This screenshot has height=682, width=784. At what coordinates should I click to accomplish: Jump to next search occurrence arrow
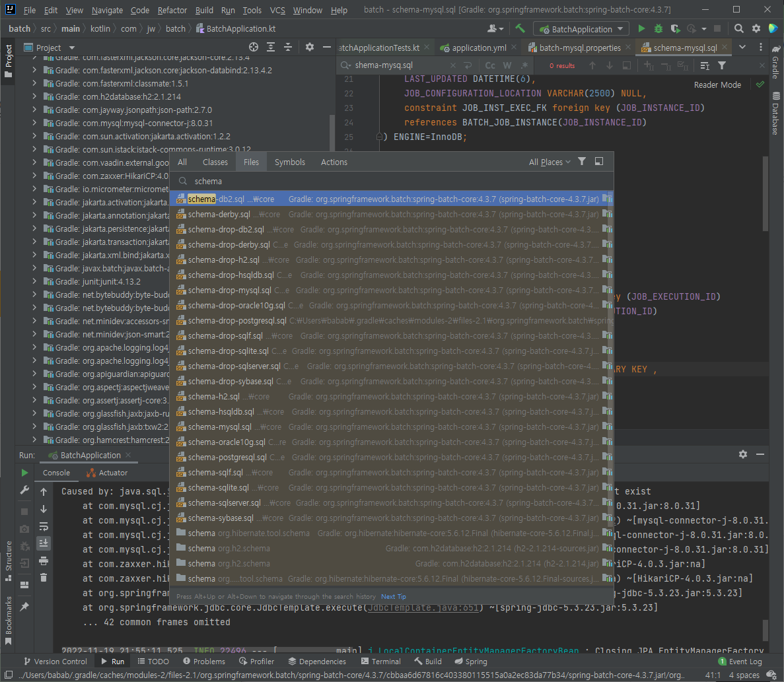(610, 65)
